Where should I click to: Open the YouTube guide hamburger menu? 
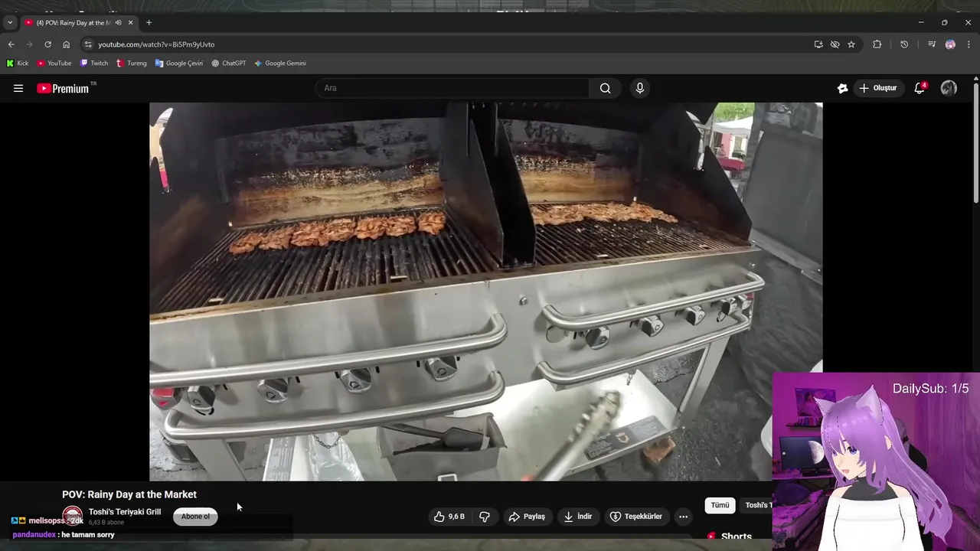pos(18,88)
